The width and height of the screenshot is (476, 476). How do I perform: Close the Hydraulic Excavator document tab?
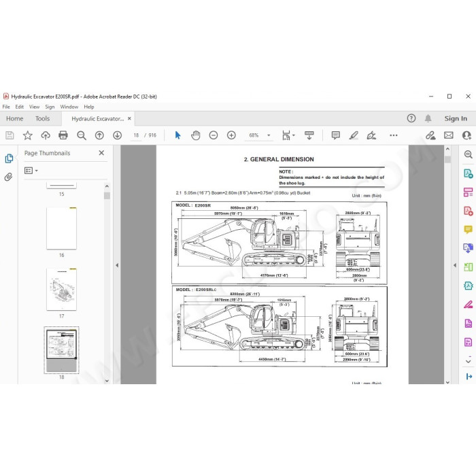click(129, 118)
